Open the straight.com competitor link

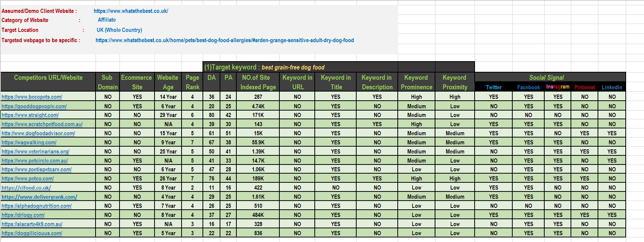[30, 115]
